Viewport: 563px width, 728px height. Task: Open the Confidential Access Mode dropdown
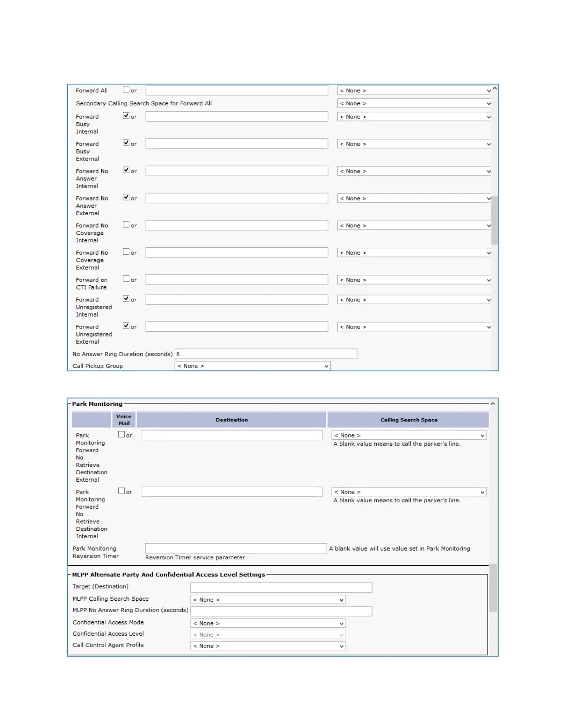point(268,623)
